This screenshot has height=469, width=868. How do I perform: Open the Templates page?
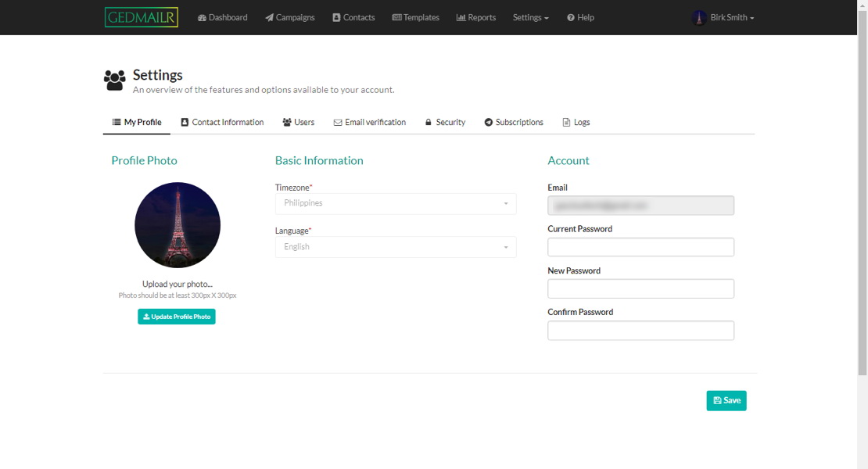point(415,17)
